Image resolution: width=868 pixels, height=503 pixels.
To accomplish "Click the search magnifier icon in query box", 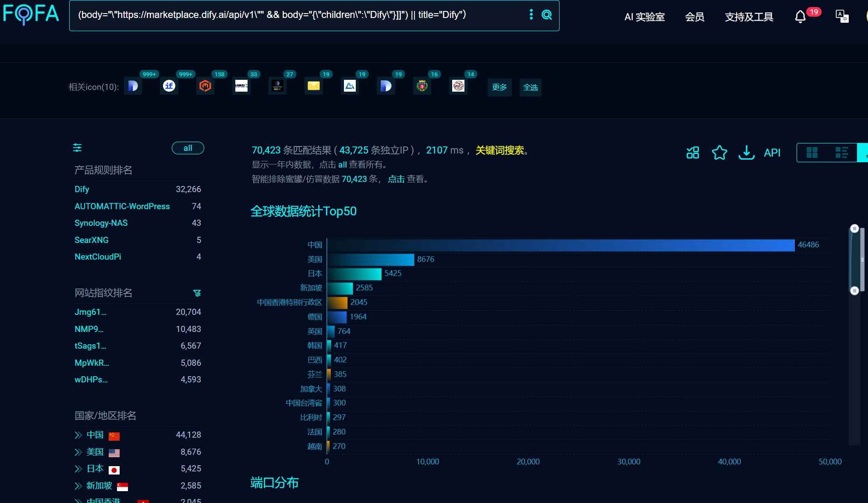I will (x=546, y=15).
